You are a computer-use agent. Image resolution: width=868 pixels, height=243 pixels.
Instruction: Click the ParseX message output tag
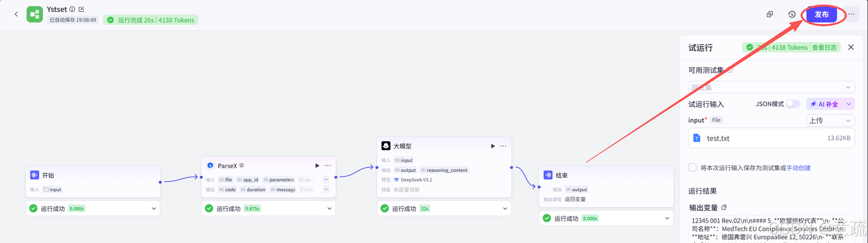coord(283,189)
